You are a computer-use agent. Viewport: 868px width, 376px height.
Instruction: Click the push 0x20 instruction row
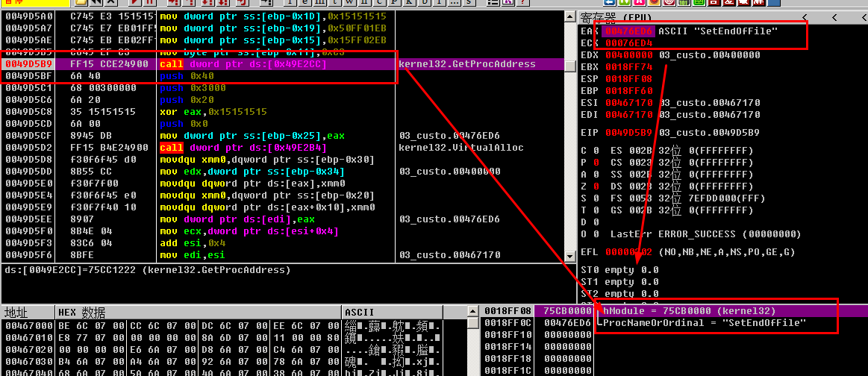click(282, 100)
